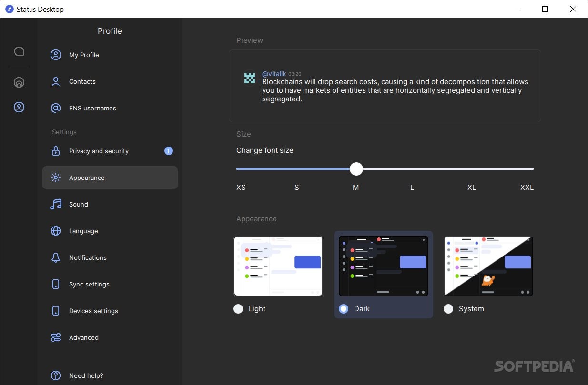Choose the M font size label
588x385 pixels.
tap(355, 188)
